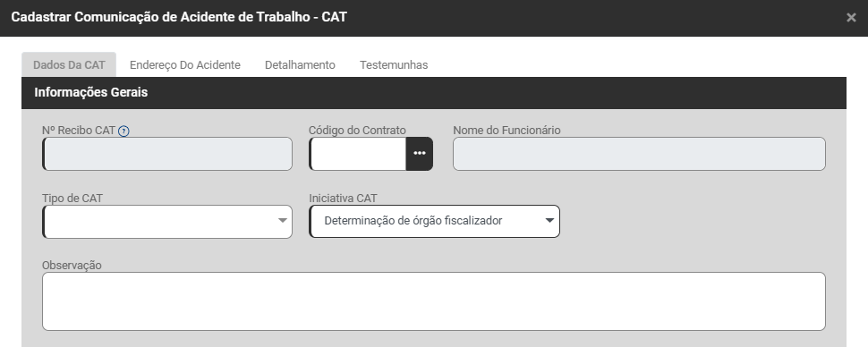This screenshot has height=347, width=868.
Task: Focus the Observação text area
Action: click(433, 301)
